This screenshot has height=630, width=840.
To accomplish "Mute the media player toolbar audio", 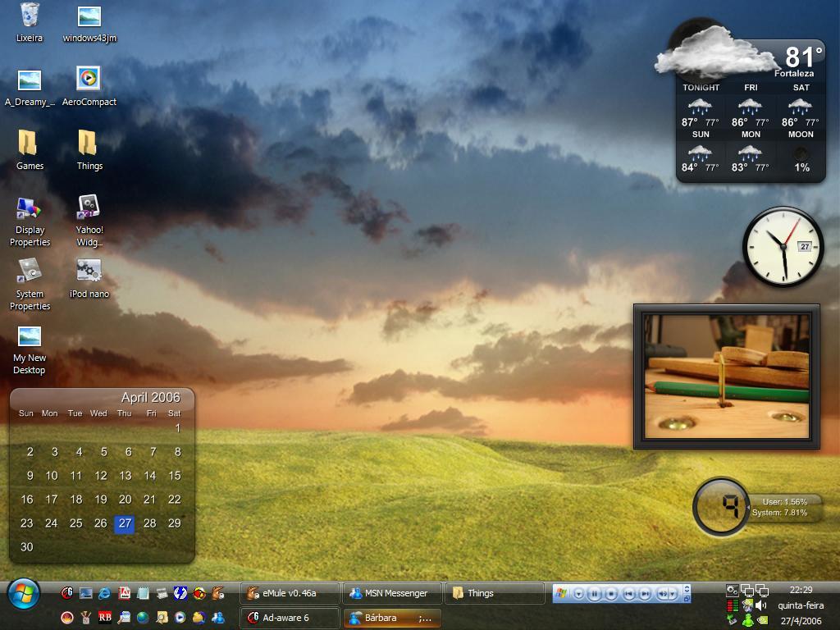I will 663,594.
